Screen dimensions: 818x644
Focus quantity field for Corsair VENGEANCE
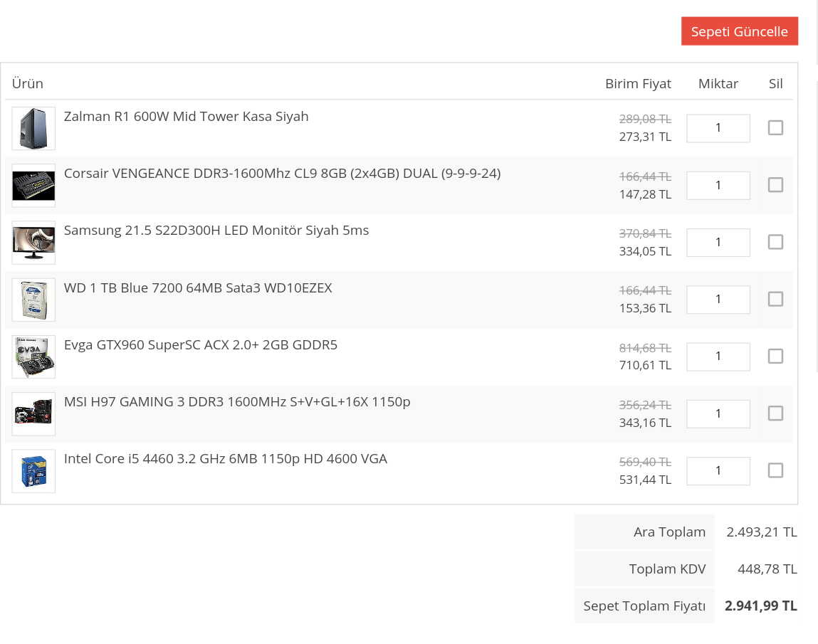click(718, 185)
